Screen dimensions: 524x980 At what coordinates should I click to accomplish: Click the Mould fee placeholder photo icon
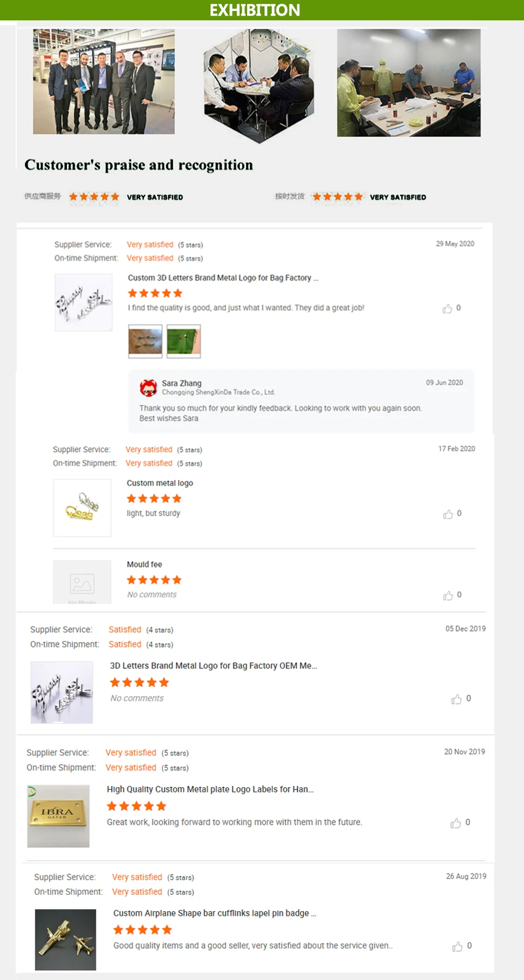coord(82,584)
